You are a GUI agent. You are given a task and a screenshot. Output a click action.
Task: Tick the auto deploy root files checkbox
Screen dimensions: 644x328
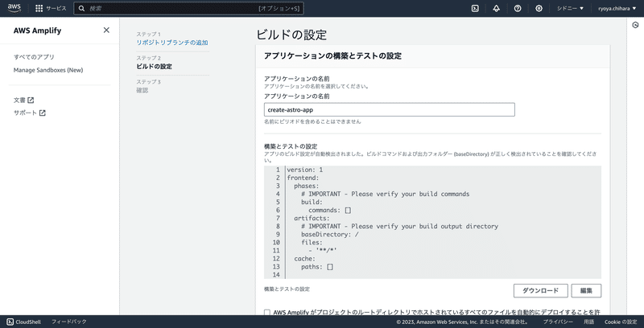tap(267, 312)
